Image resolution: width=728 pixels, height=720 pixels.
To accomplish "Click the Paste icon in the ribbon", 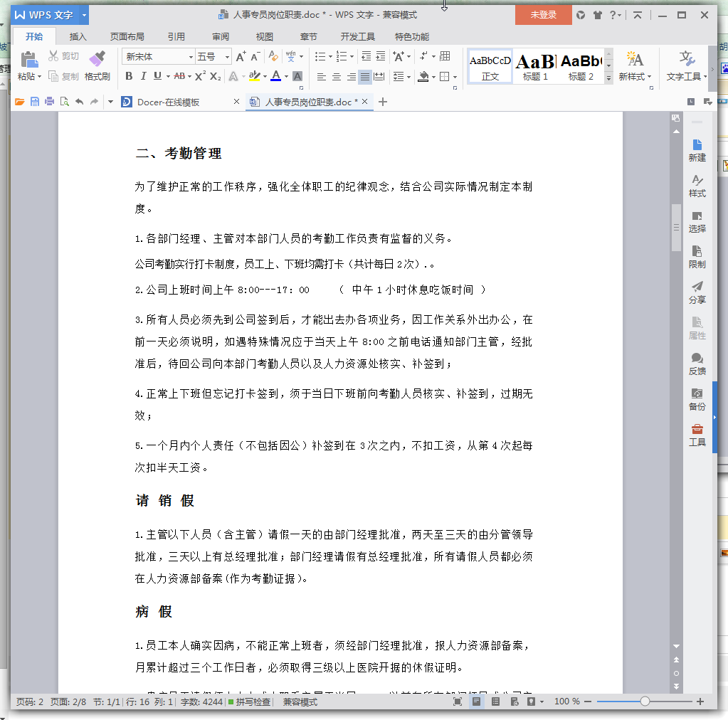I will tap(28, 60).
